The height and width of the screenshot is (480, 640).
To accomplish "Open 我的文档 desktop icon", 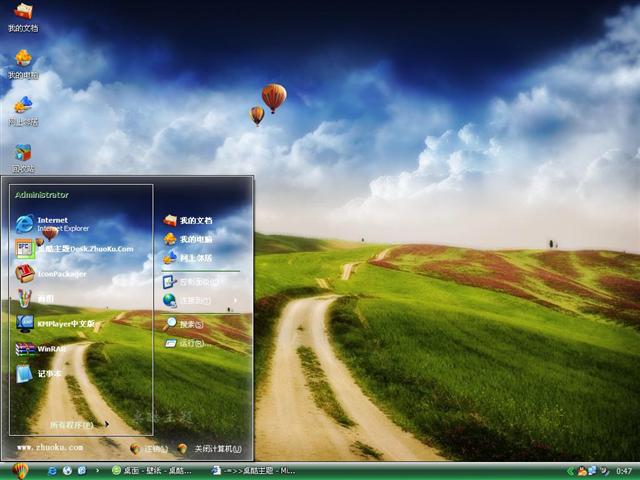I will [23, 17].
